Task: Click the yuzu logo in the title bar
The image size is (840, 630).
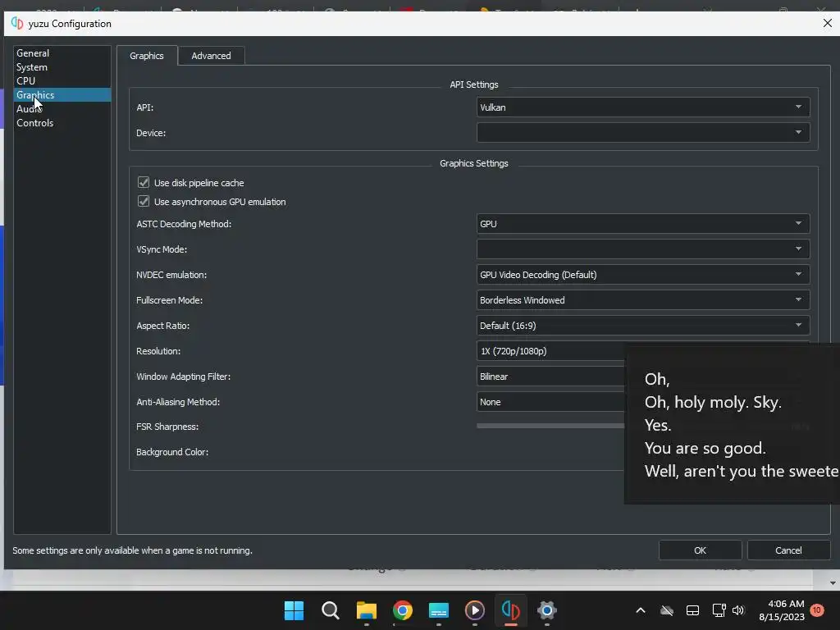Action: point(17,24)
